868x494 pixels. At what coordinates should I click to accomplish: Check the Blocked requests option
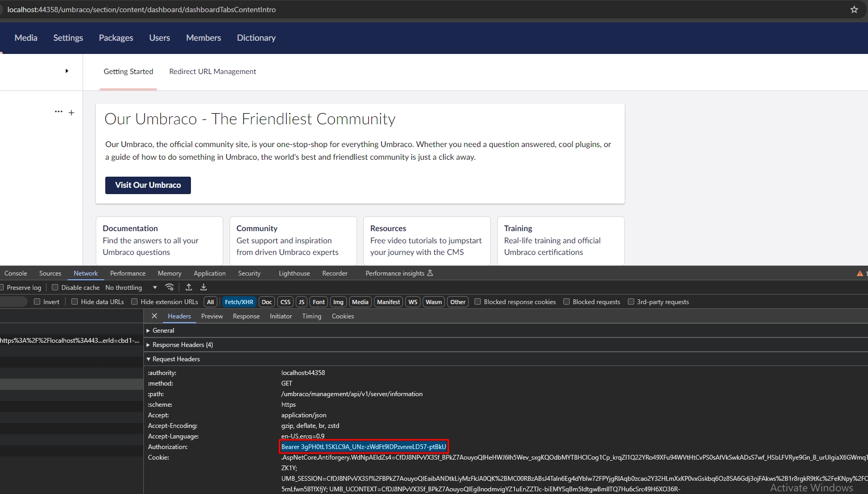pyautogui.click(x=567, y=302)
